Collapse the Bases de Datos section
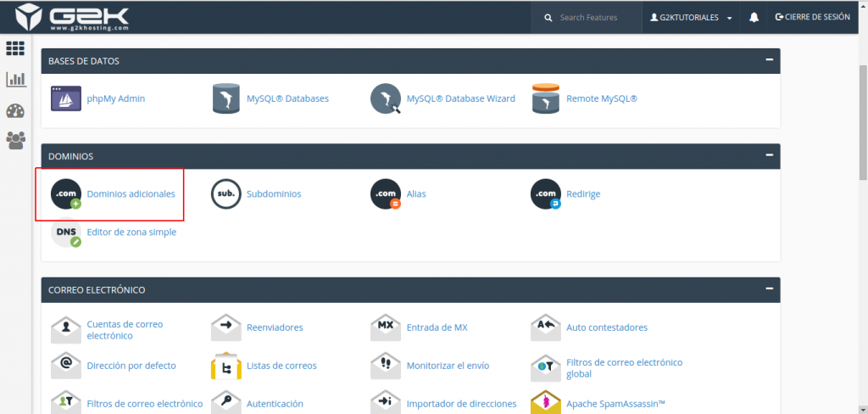Image resolution: width=868 pixels, height=414 pixels. pyautogui.click(x=769, y=60)
